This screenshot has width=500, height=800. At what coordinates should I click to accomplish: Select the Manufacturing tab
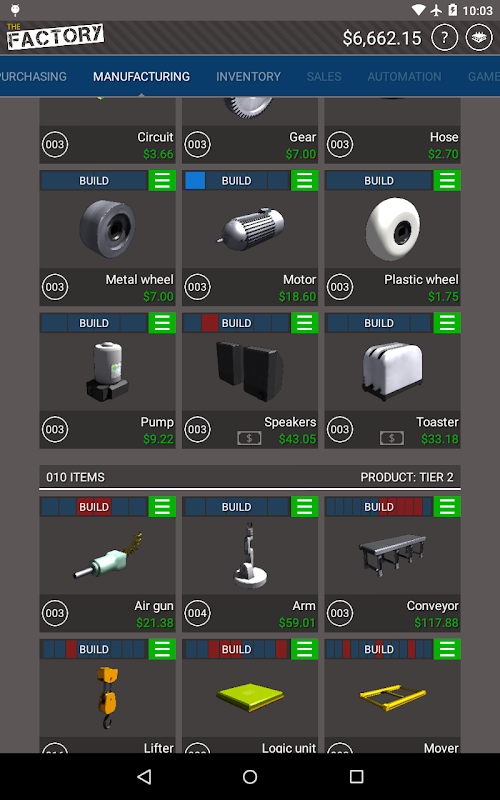coord(141,77)
